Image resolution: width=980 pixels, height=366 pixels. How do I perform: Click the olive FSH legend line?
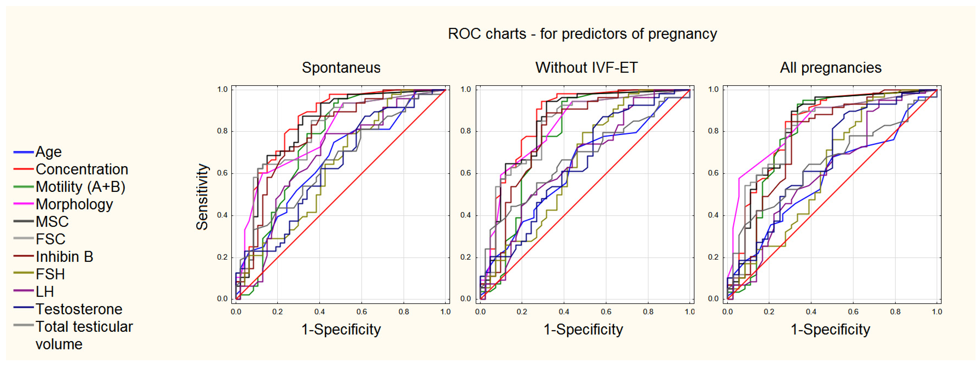pos(24,274)
